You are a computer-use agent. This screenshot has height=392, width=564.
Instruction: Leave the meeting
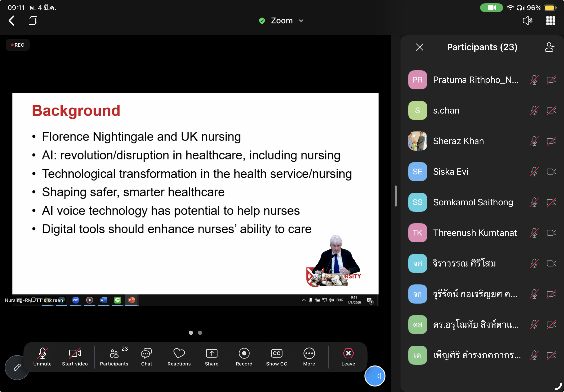pyautogui.click(x=348, y=357)
